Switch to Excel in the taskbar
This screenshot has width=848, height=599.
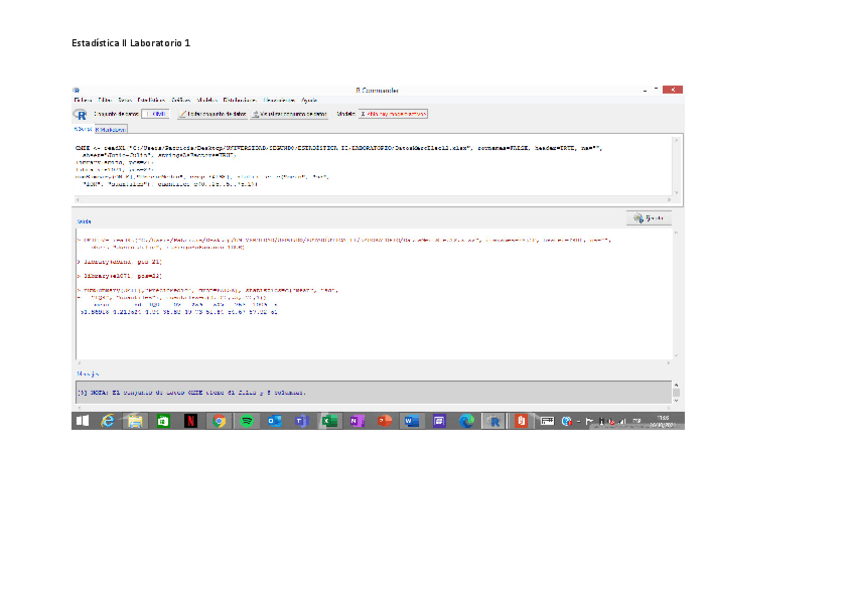327,422
